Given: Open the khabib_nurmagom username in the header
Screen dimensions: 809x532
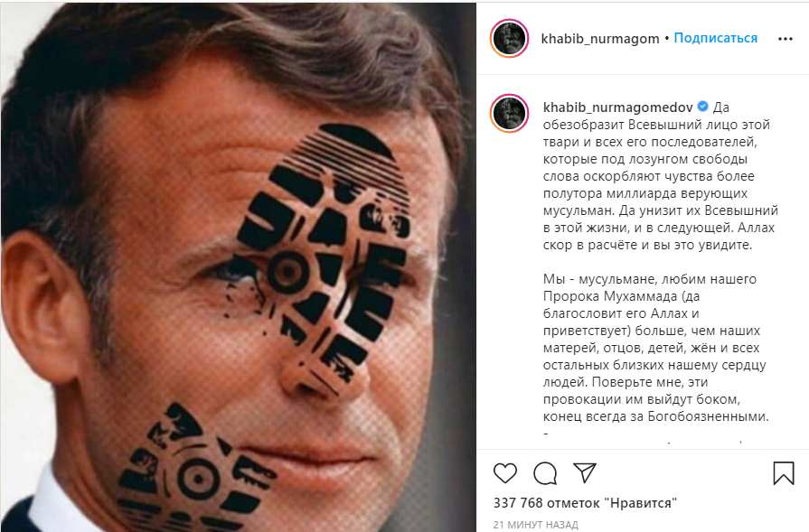Looking at the screenshot, I should 600,39.
